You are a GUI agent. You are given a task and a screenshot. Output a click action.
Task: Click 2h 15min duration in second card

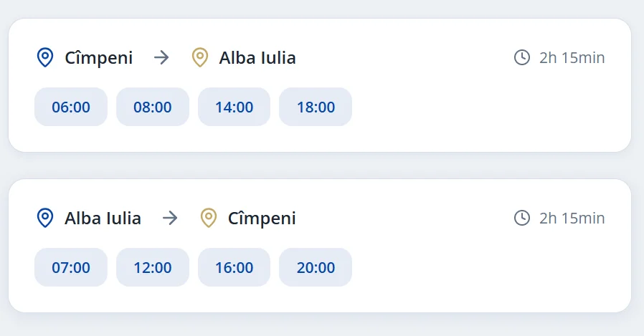[572, 218]
